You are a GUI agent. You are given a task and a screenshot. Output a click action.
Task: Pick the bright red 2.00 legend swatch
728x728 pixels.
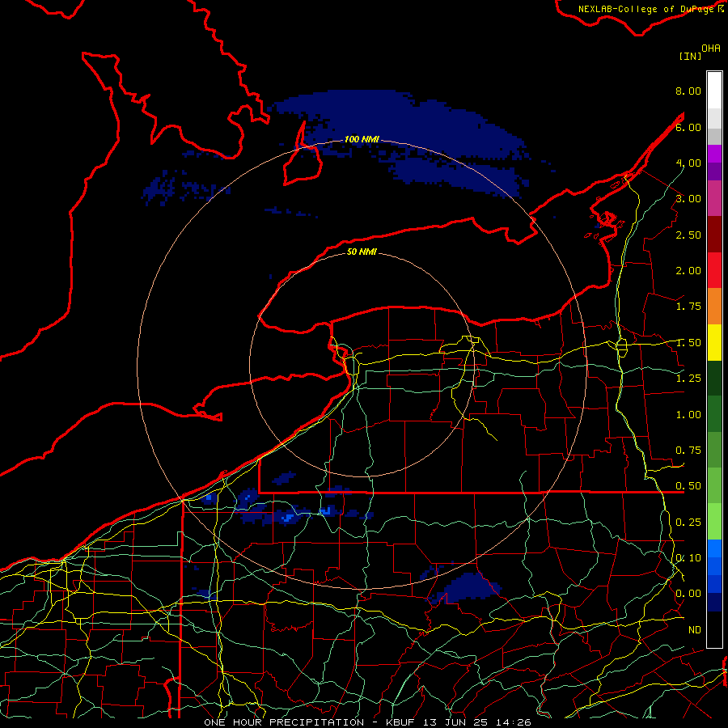click(714, 270)
